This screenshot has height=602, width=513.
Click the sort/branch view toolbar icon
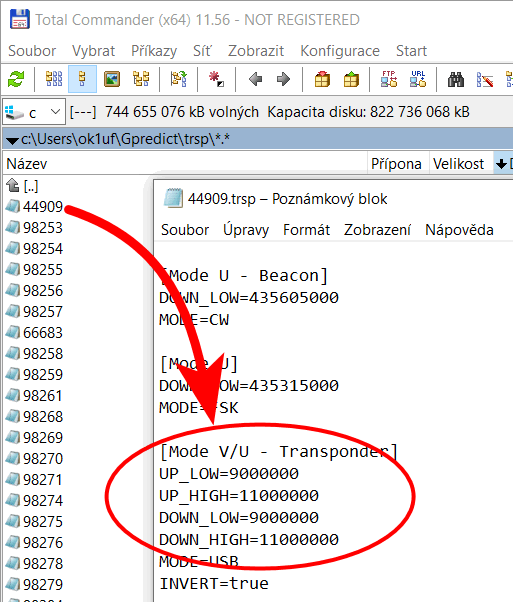[x=179, y=79]
